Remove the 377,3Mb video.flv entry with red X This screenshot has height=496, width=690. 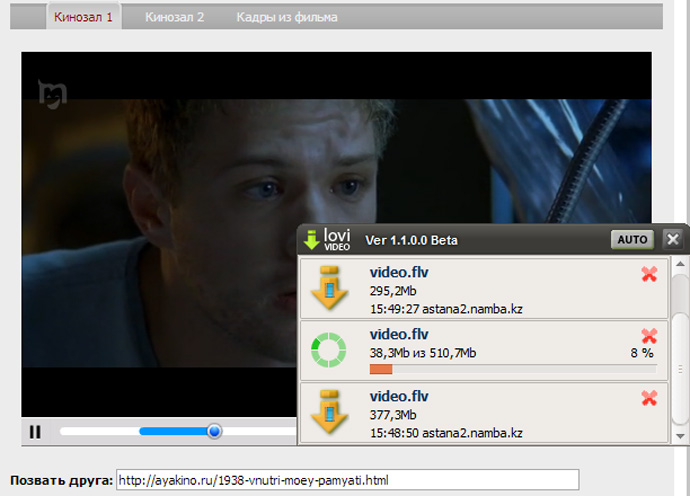(650, 398)
